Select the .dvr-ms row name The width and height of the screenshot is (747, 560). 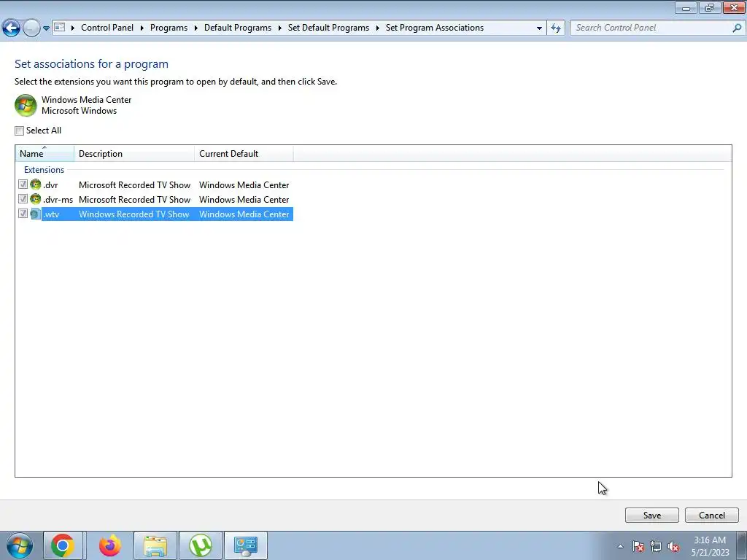58,200
